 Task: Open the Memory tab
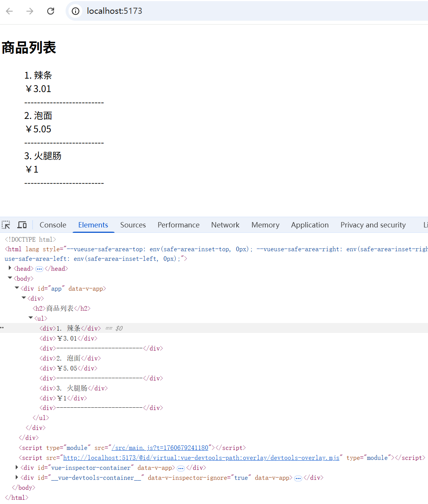point(265,225)
